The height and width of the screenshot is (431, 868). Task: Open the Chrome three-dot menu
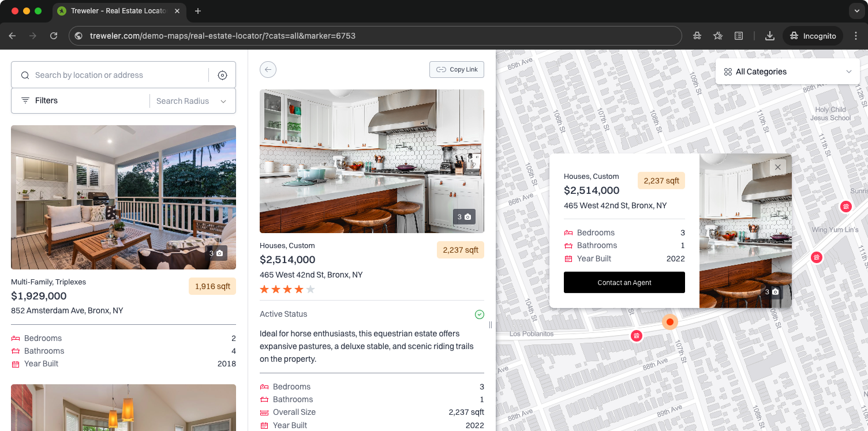pyautogui.click(x=856, y=36)
